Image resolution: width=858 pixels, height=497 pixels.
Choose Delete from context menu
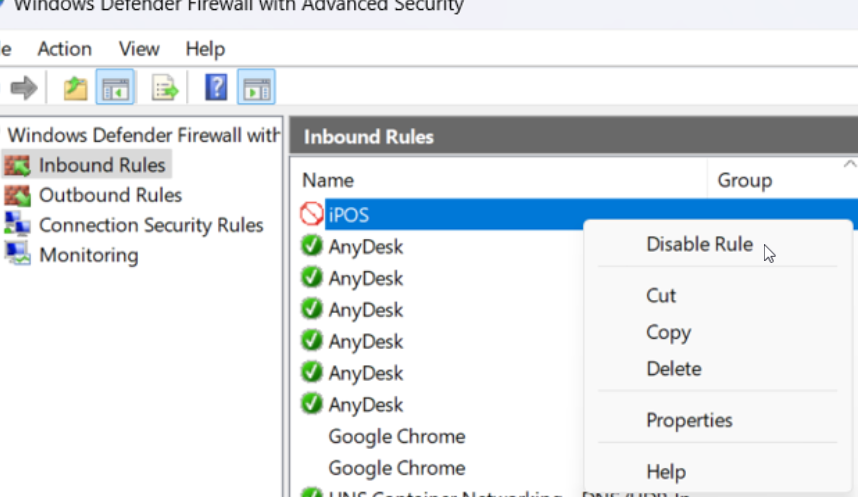point(674,369)
